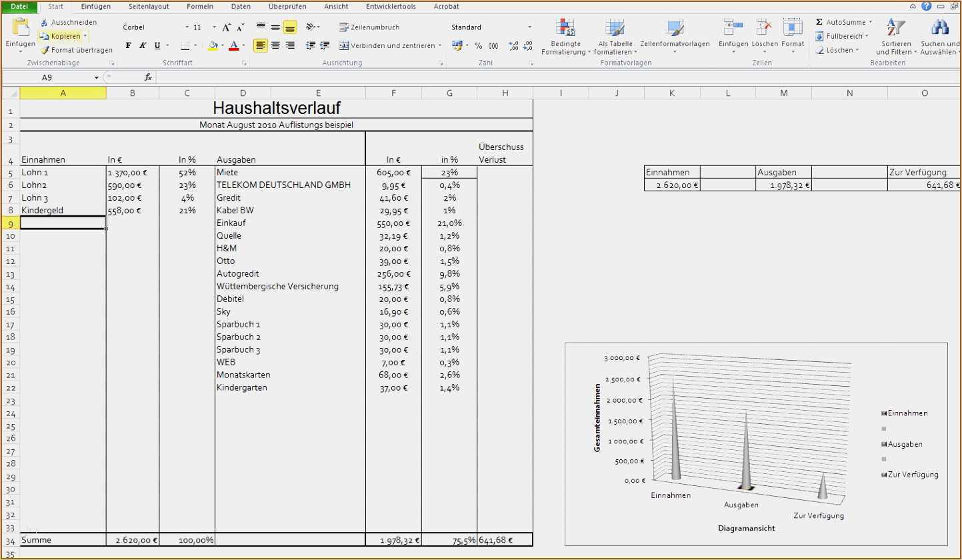Toggle underline formatting with the U icon
Image resolution: width=962 pixels, height=560 pixels.
point(157,45)
